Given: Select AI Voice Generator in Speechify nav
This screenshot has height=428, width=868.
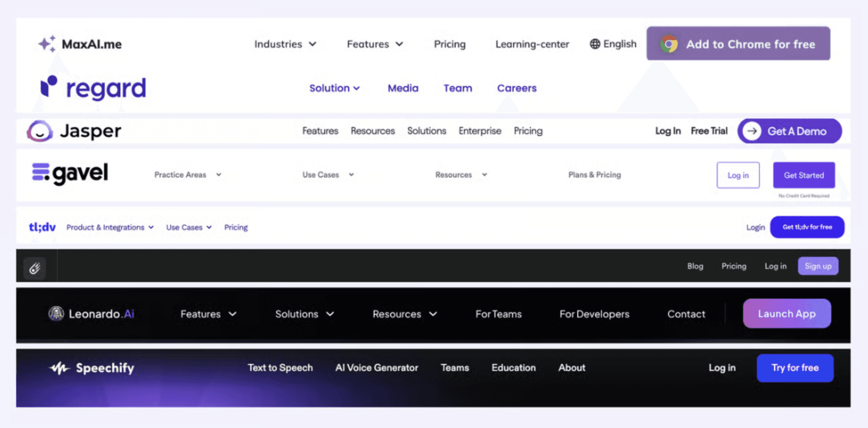Looking at the screenshot, I should [376, 368].
